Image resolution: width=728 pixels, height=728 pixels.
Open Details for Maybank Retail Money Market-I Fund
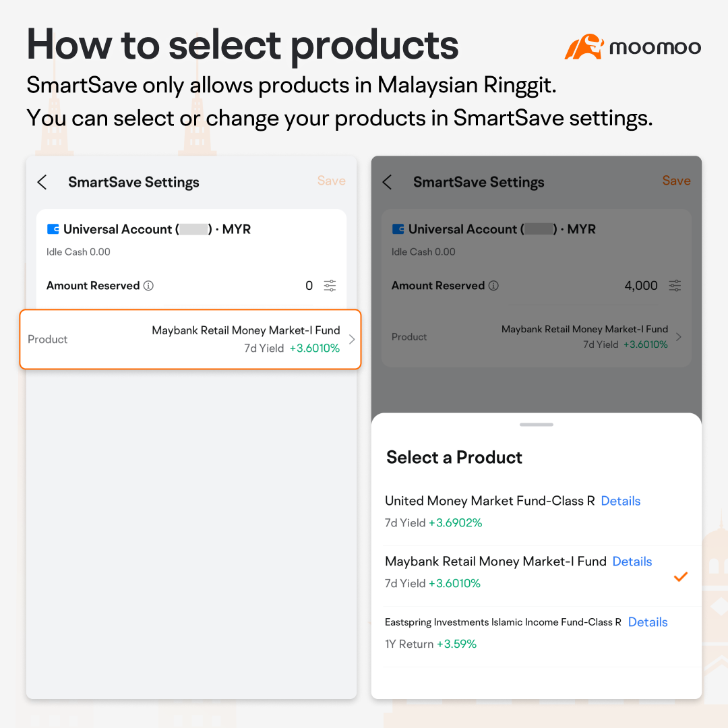[632, 562]
